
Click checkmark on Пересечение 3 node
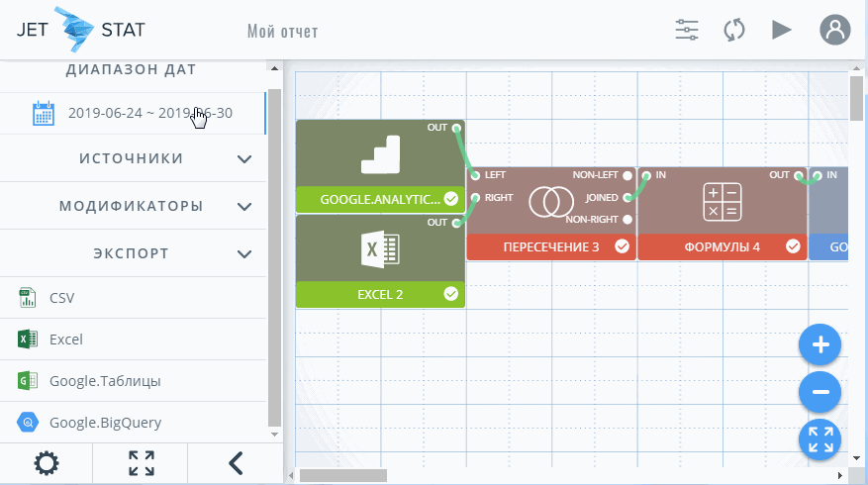[x=622, y=246]
